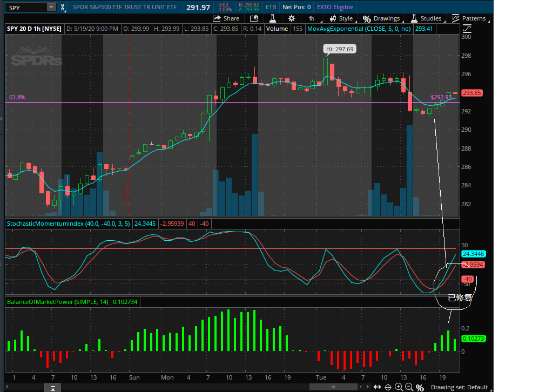559x392 pixels.
Task: Click the left scroll arrow of time scrollbar
Action: click(7, 387)
